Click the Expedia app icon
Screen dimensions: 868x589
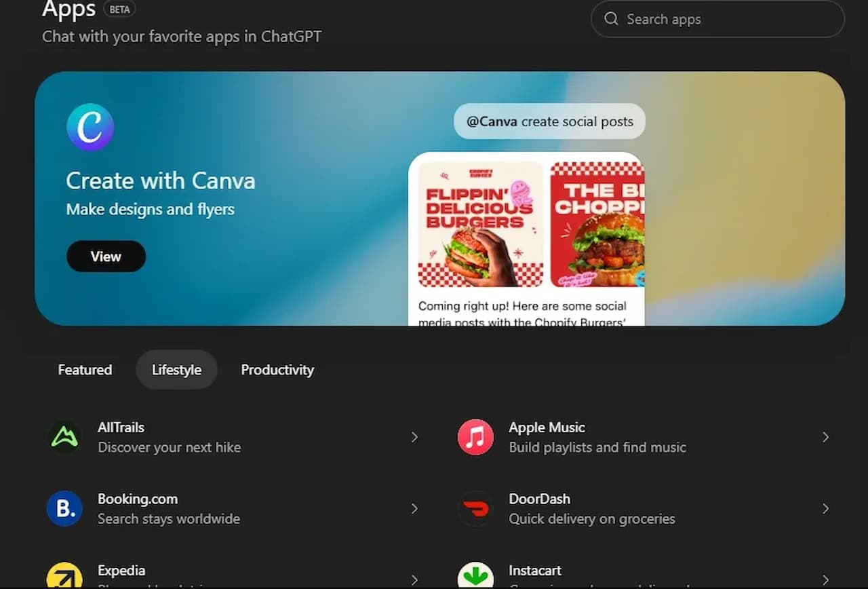point(64,577)
